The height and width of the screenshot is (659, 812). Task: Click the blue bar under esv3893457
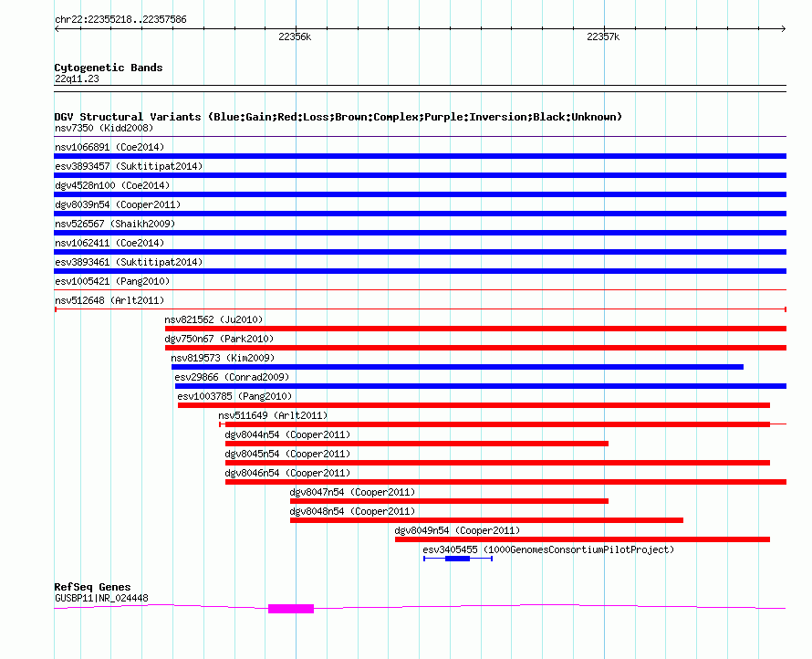420,175
